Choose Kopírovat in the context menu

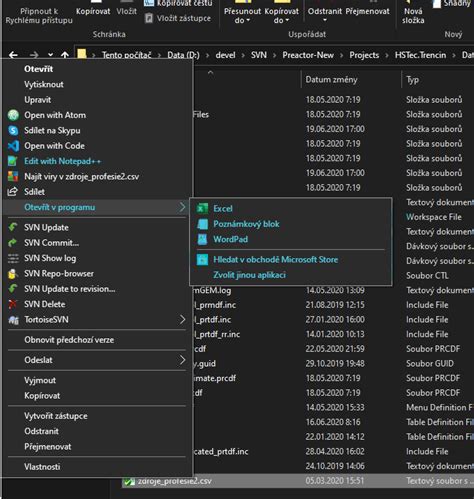click(42, 396)
